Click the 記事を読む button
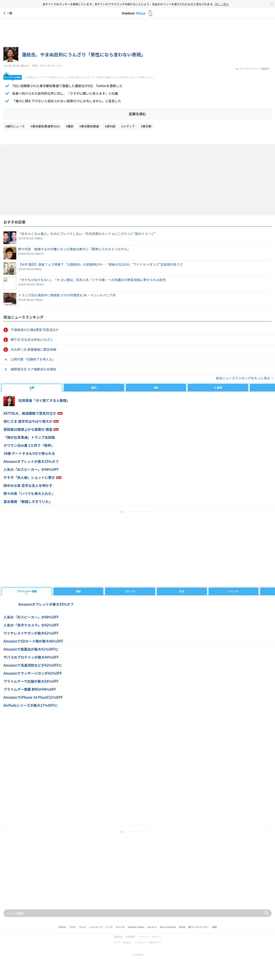This screenshot has height=980, width=275. pyautogui.click(x=137, y=114)
